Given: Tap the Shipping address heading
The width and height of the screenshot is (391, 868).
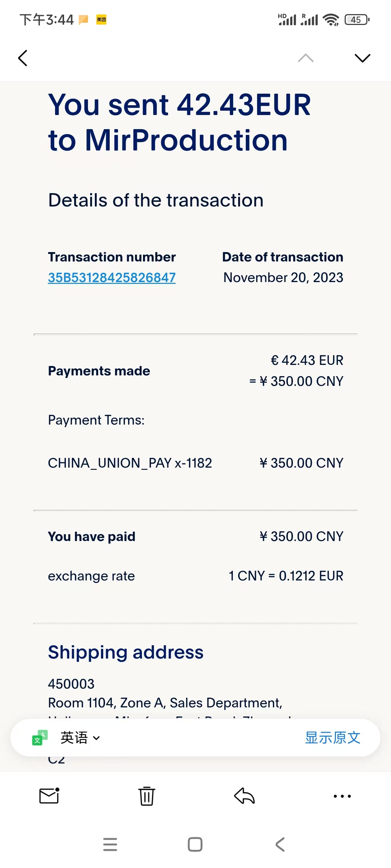Looking at the screenshot, I should tap(126, 652).
